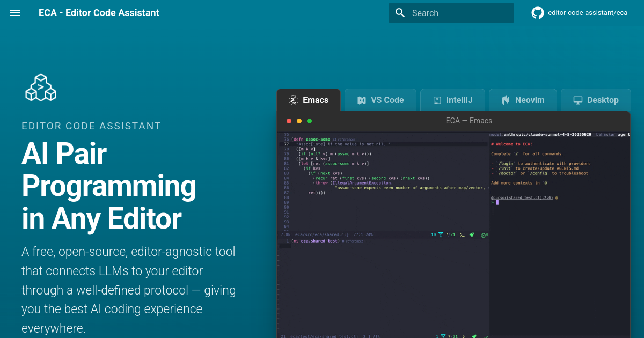644x338 pixels.
Task: Click the "(ns eca.shared-test)" line
Action: click(x=317, y=241)
